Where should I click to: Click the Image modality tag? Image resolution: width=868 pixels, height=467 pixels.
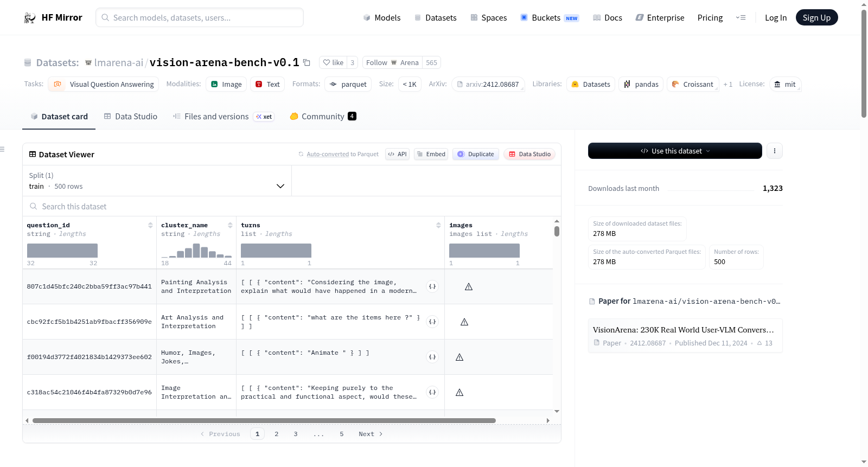[226, 84]
